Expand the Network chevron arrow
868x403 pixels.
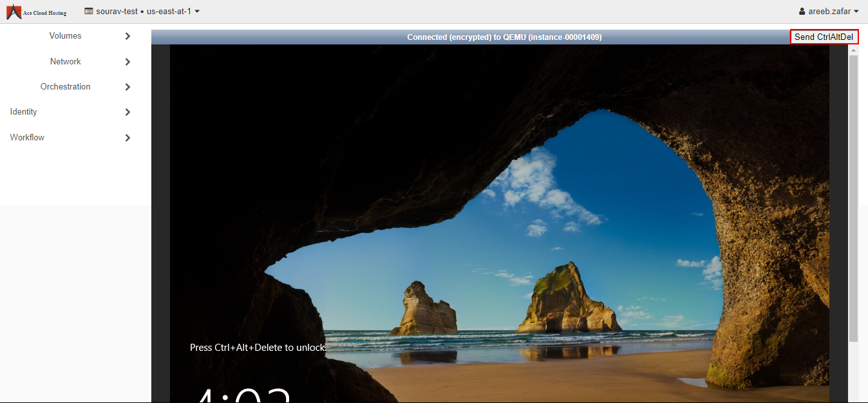(127, 62)
